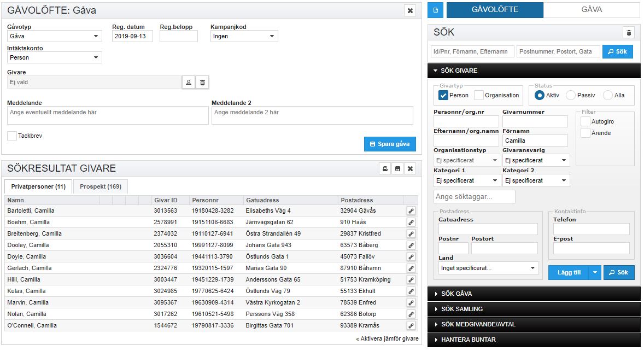Link icon on the Nolan, Camilla row

click(411, 314)
